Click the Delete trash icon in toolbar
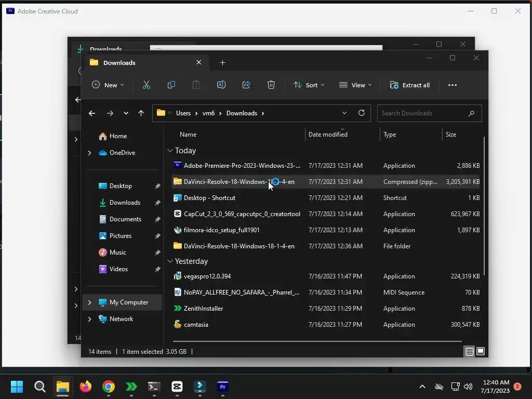This screenshot has width=532, height=399. [x=271, y=85]
